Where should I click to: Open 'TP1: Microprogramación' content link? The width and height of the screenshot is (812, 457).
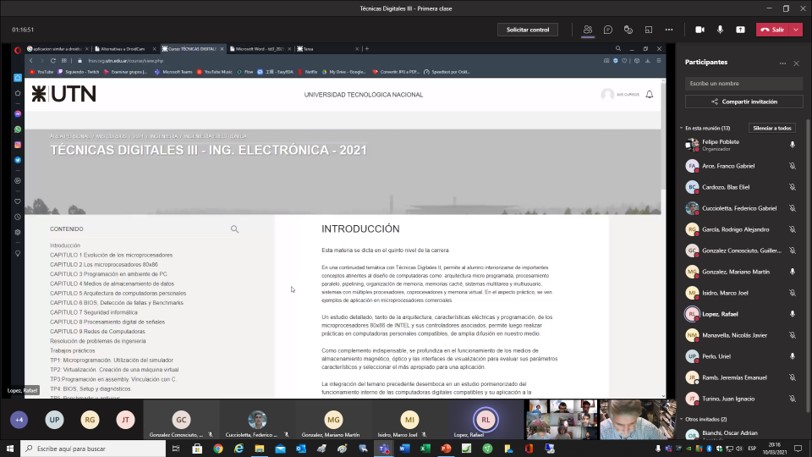[x=111, y=360]
